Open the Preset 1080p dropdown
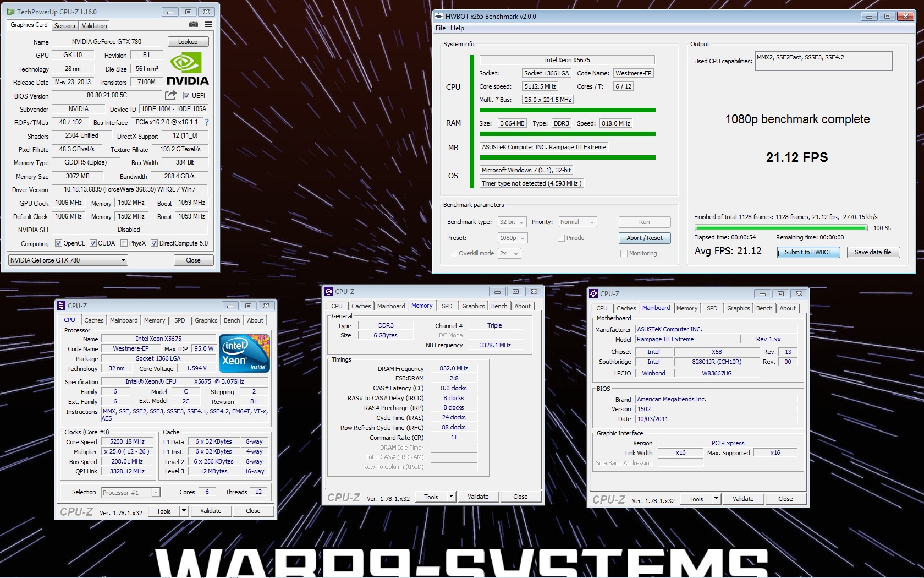 tap(513, 238)
